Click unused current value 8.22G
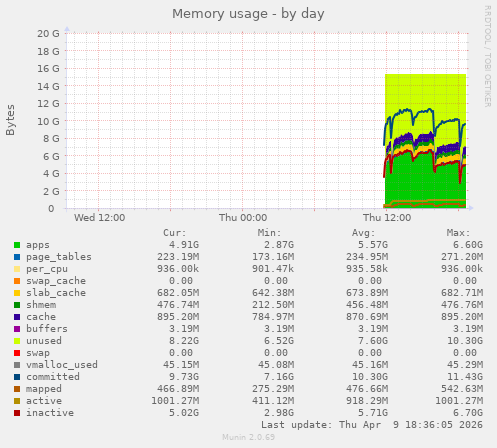The image size is (497, 448). coord(184,341)
